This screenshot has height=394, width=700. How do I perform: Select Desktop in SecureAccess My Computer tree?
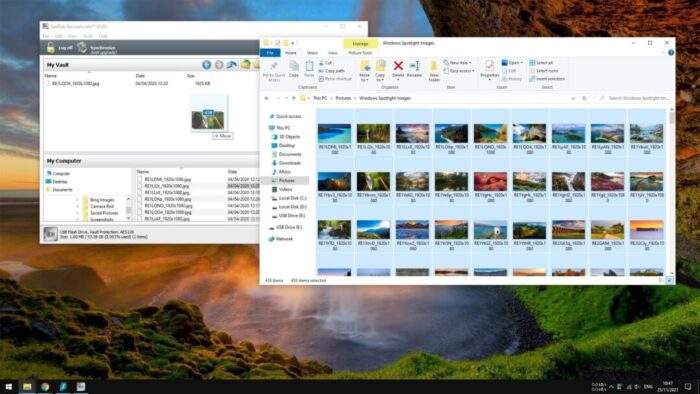coord(57,182)
